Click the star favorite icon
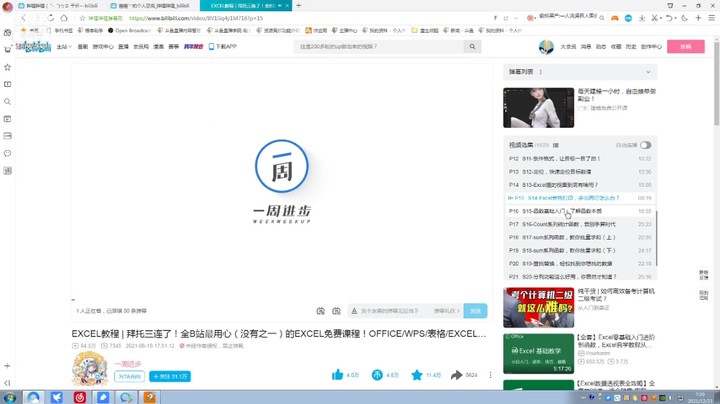This screenshot has height=404, width=720. point(416,375)
